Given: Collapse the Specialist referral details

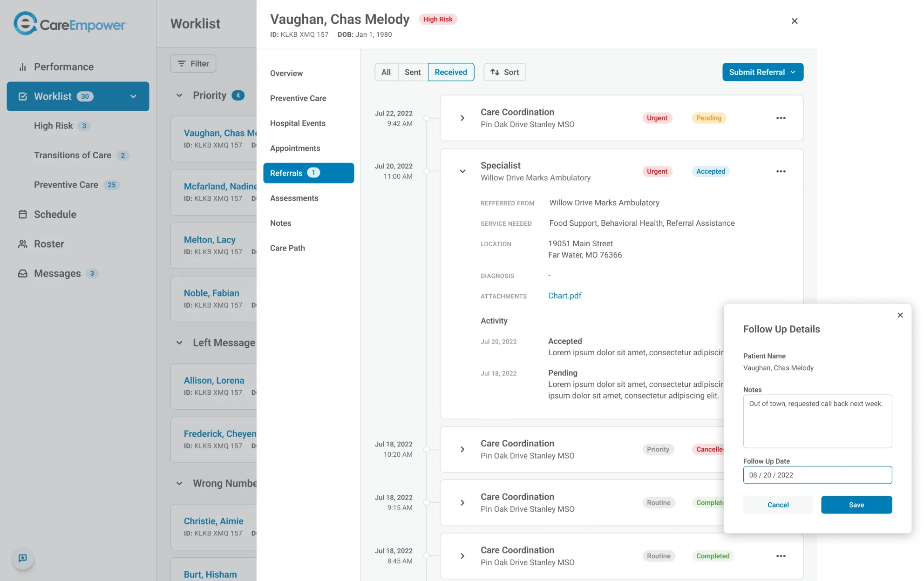Looking at the screenshot, I should (462, 171).
